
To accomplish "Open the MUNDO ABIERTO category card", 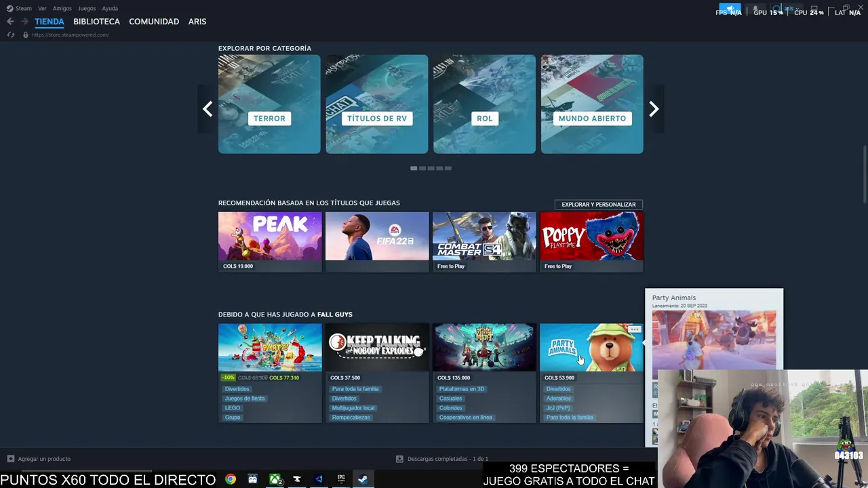I will (592, 104).
